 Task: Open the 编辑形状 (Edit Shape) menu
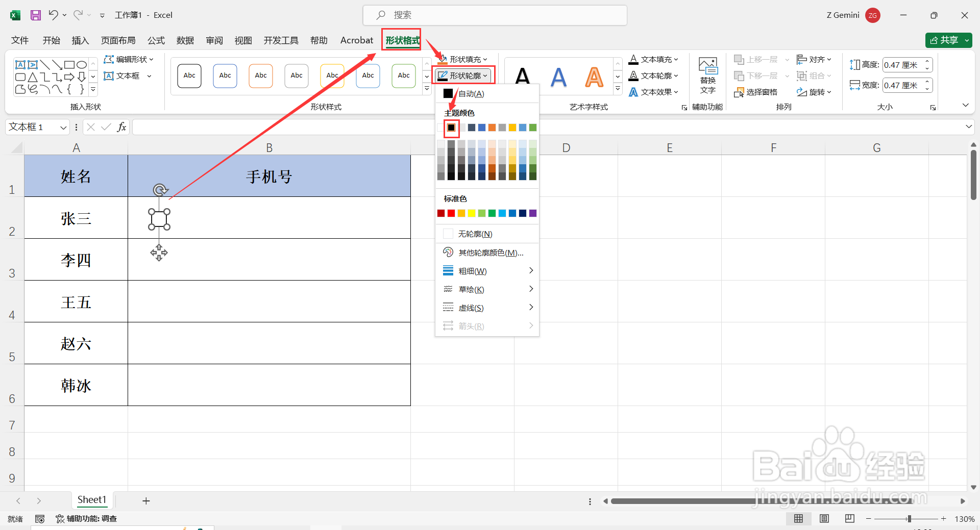[x=129, y=59]
